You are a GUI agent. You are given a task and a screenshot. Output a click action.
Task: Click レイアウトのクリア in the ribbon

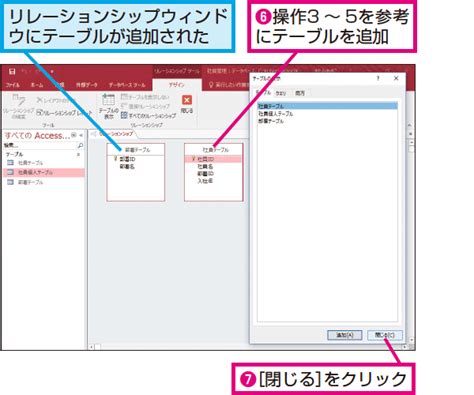coord(56,100)
